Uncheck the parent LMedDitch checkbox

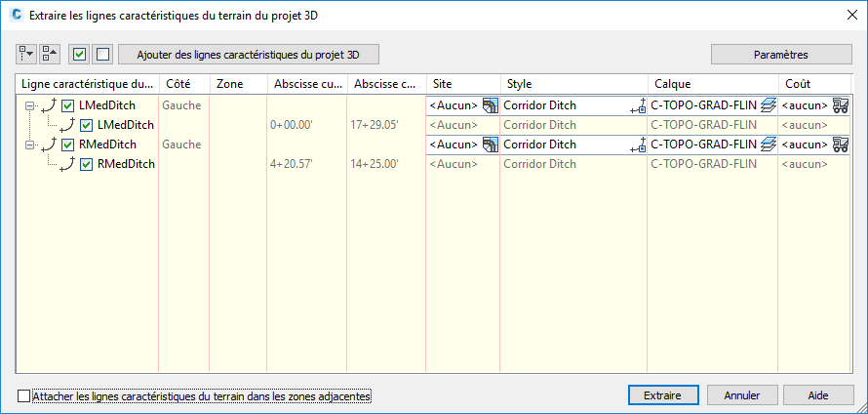68,105
